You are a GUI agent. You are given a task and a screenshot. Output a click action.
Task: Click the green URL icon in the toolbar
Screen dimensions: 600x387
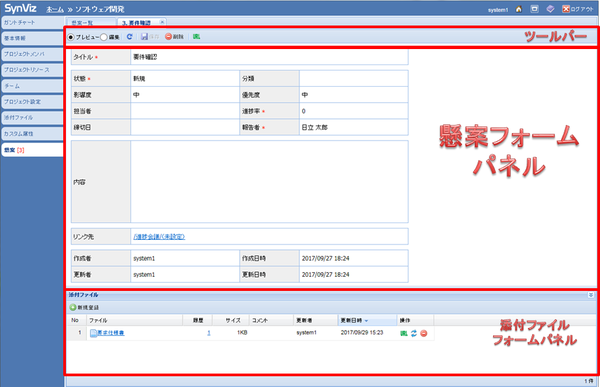pyautogui.click(x=196, y=37)
